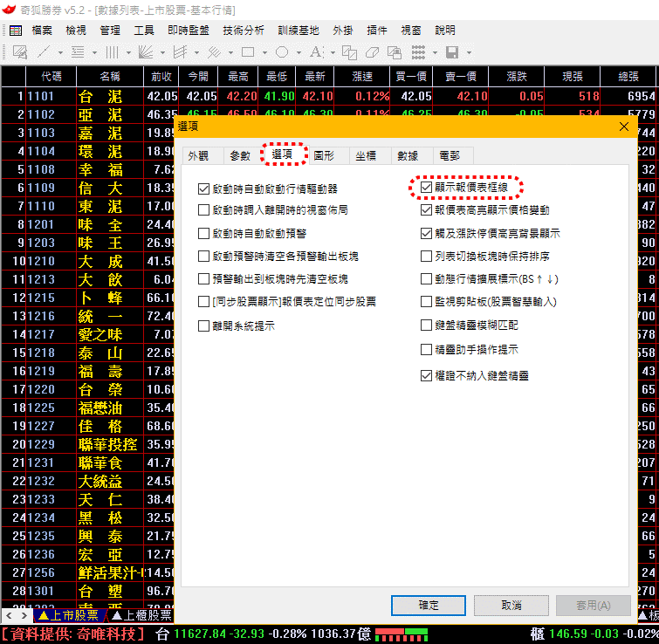
Task: Open dropdown arrow next to ellipse tool
Action: tap(299, 53)
